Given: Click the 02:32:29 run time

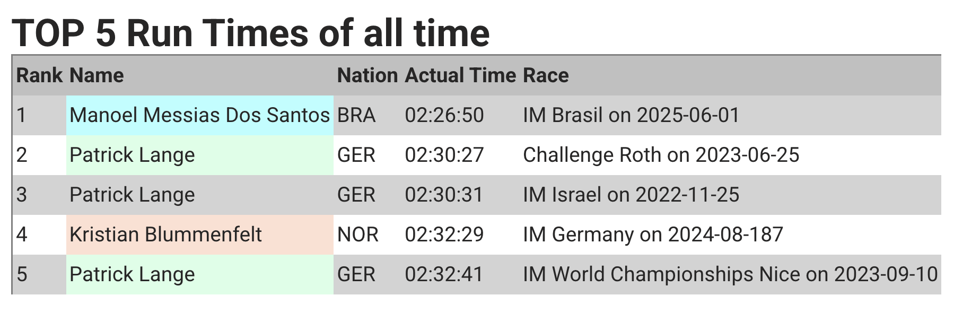Looking at the screenshot, I should pos(444,235).
